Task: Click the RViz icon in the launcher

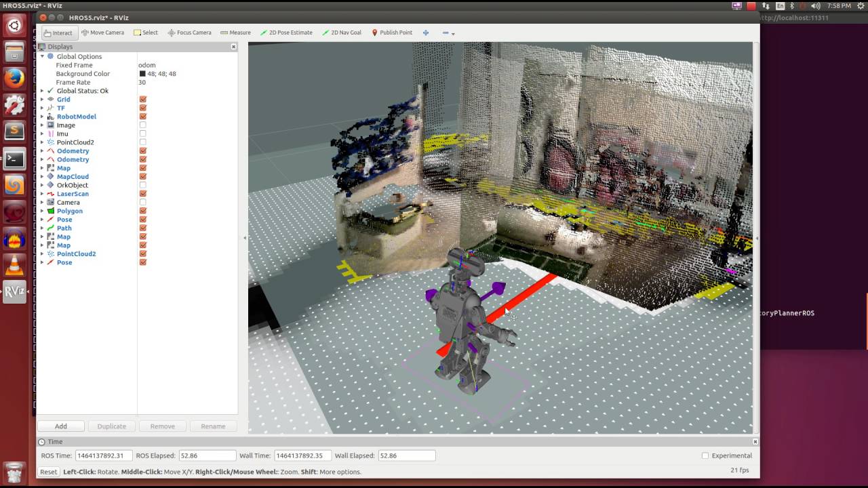Action: pyautogui.click(x=14, y=291)
